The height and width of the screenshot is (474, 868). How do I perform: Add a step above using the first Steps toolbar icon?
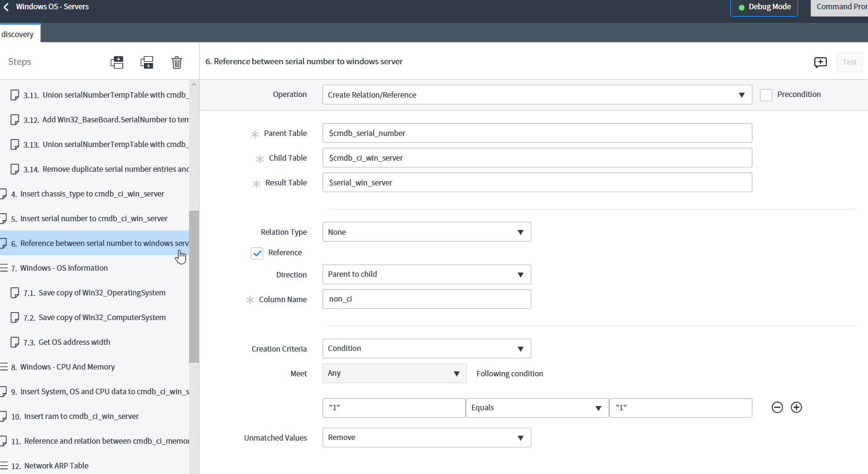click(x=117, y=62)
